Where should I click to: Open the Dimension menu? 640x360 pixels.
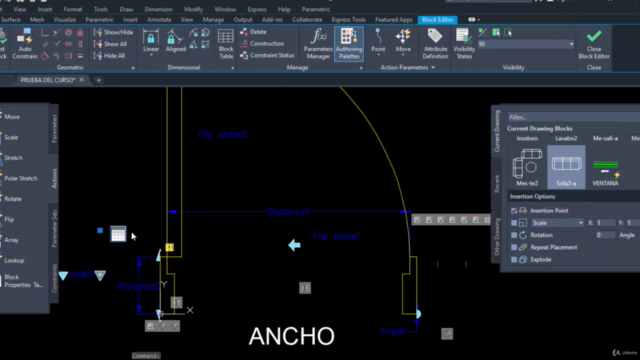click(x=158, y=9)
